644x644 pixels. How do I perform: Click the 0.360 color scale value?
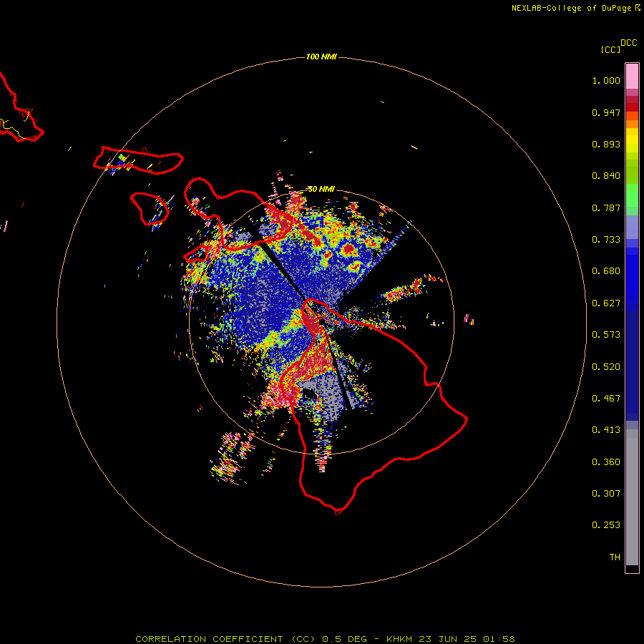click(606, 462)
